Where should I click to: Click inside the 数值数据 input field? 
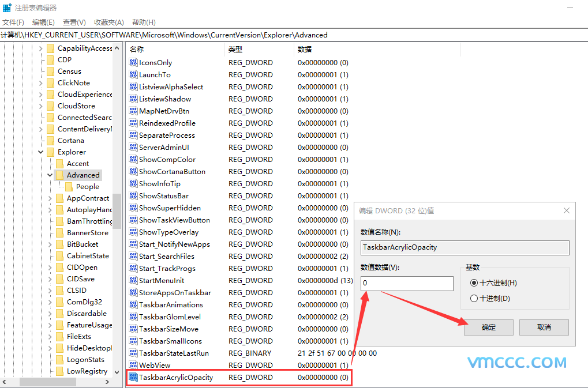point(406,284)
